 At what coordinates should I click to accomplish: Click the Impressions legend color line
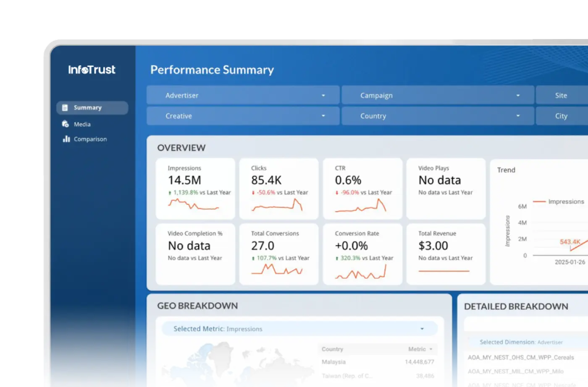[x=539, y=201]
